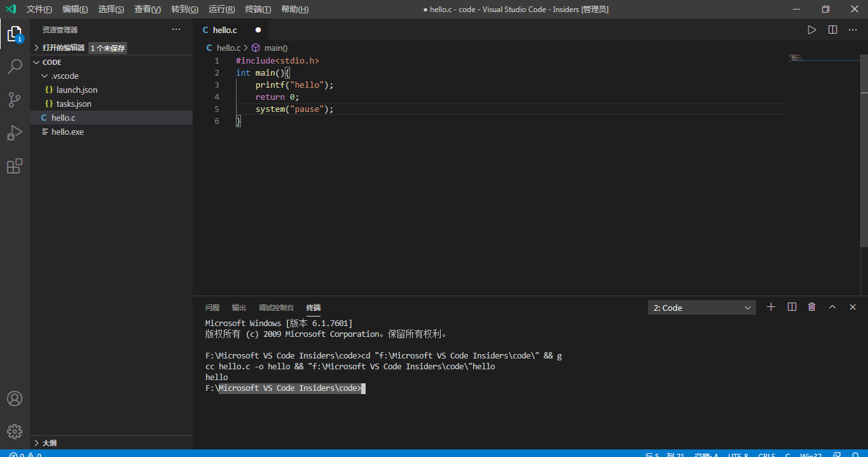Click the terminal prompt input line
The height and width of the screenshot is (457, 868).
286,388
